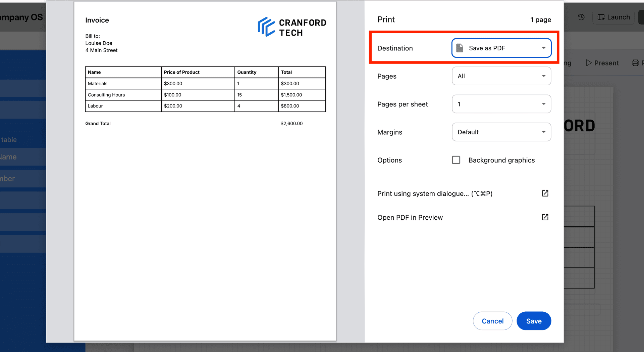Screen dimensions: 644x352
Task: Expand the Pages dropdown showing All
Action: pyautogui.click(x=501, y=76)
